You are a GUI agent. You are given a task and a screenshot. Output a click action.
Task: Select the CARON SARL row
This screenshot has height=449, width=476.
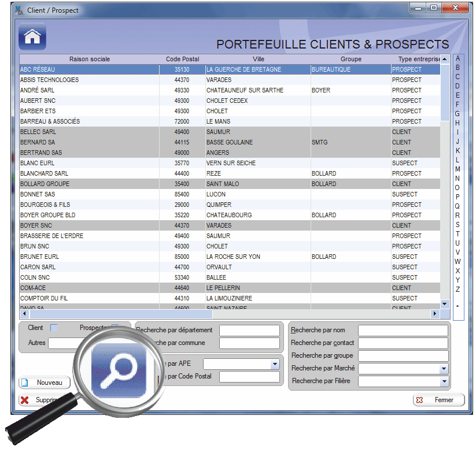[x=230, y=267]
